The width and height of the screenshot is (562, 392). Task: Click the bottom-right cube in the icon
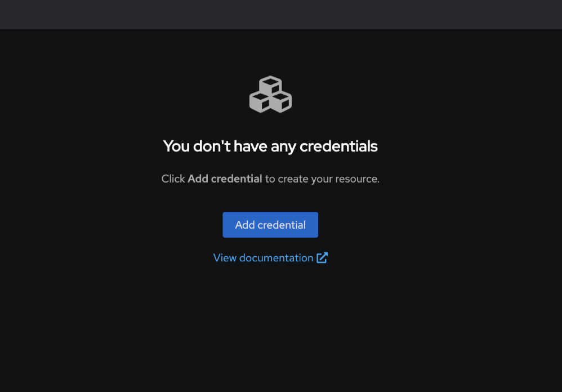click(x=281, y=103)
